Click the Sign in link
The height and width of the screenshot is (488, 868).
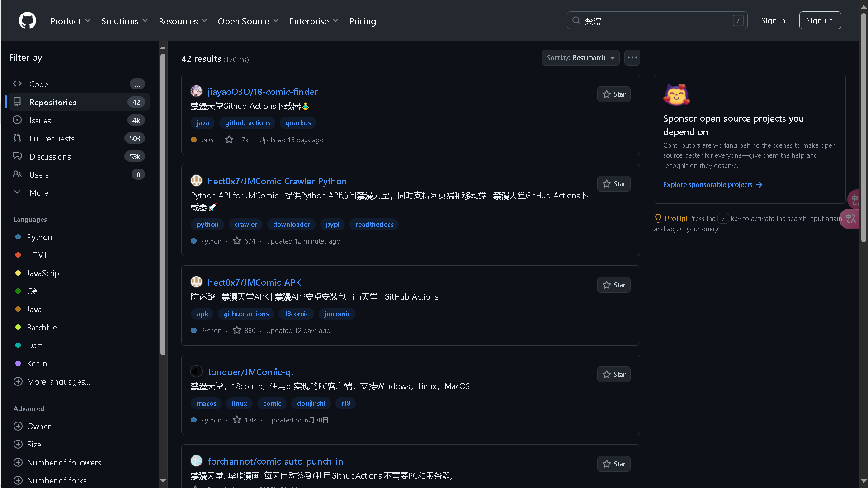(x=773, y=21)
